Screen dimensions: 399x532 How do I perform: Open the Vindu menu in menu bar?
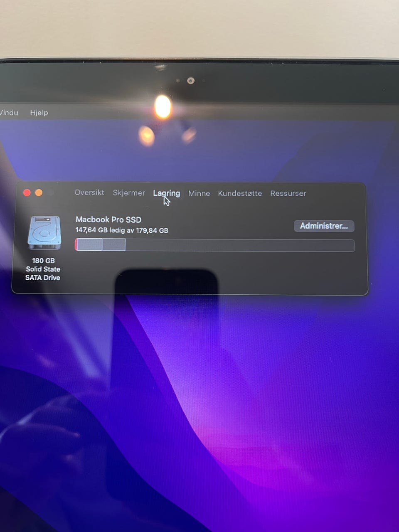click(x=9, y=113)
